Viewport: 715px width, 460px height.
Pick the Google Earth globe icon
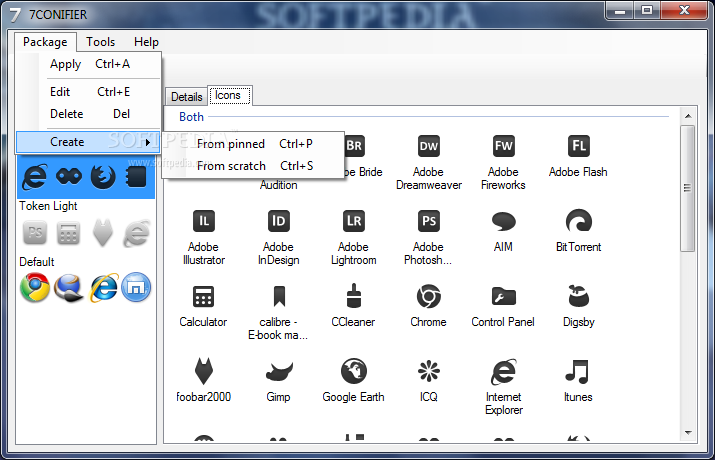tap(354, 371)
